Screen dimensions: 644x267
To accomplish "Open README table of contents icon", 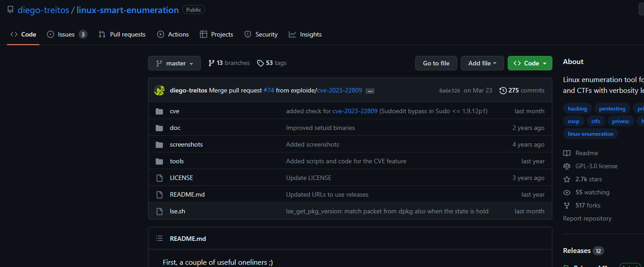I will click(159, 238).
